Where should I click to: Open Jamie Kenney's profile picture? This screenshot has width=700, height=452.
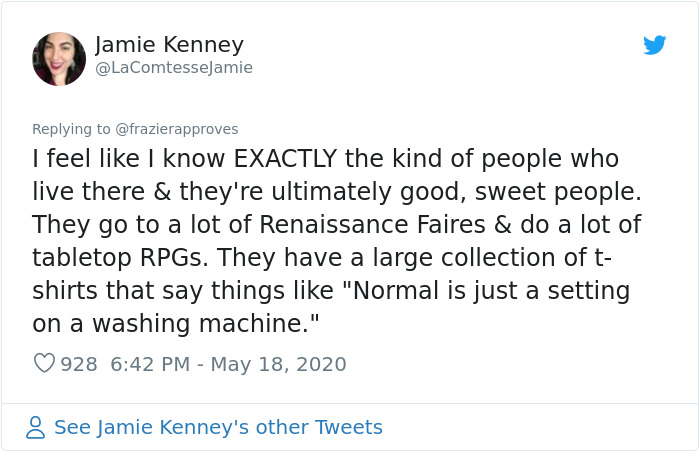pos(59,58)
